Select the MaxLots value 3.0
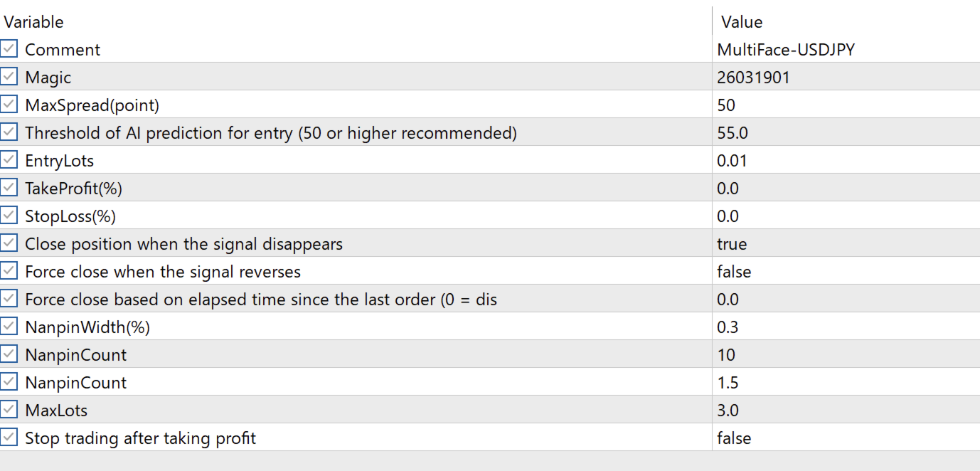Viewport: 980px width, 471px height. click(728, 411)
